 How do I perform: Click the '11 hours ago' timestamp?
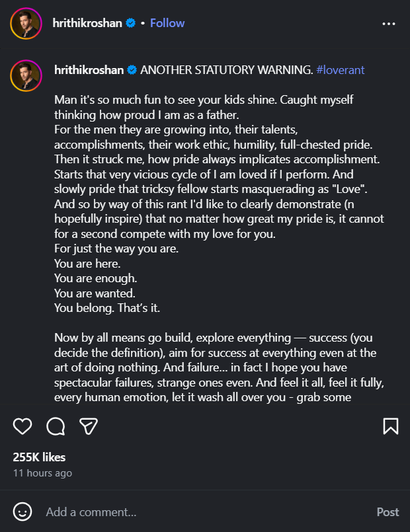pos(42,473)
